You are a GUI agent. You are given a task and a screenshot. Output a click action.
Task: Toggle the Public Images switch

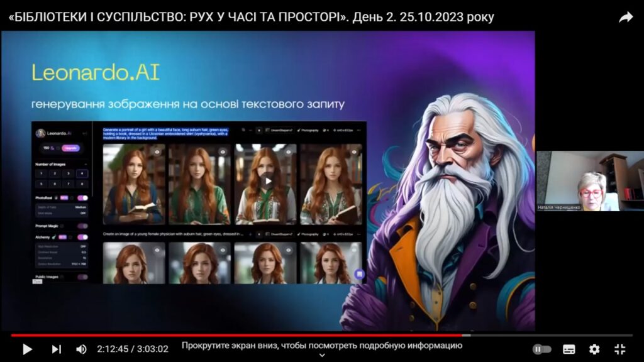(82, 277)
